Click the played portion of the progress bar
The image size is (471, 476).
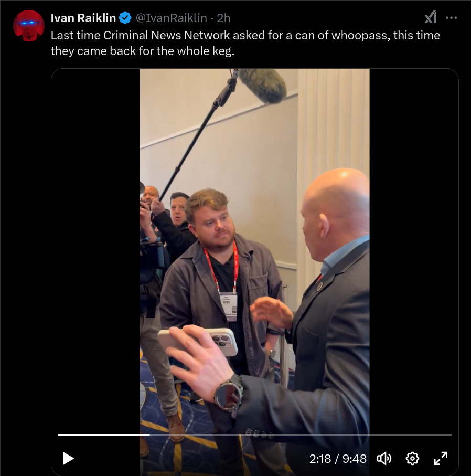[x=104, y=435]
